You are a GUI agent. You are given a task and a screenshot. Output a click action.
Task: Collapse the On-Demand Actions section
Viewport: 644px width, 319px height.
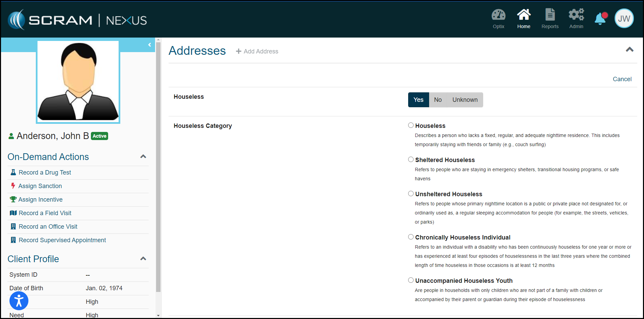pos(143,157)
